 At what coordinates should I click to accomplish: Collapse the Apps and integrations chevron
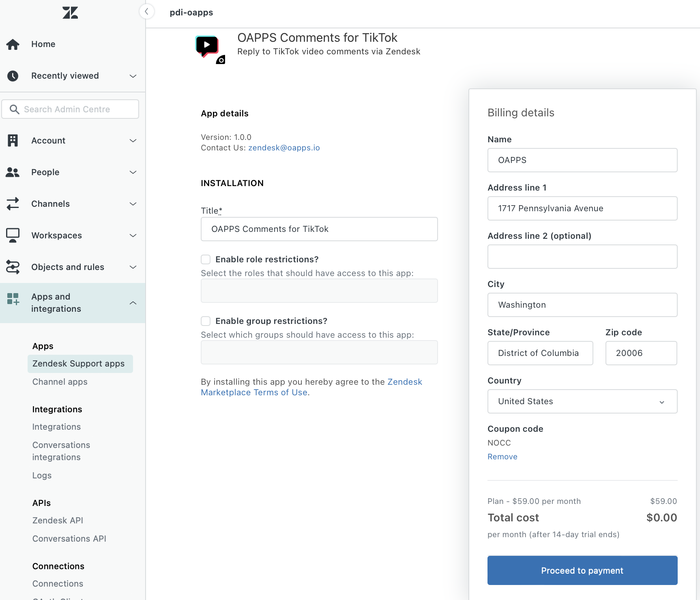133,303
